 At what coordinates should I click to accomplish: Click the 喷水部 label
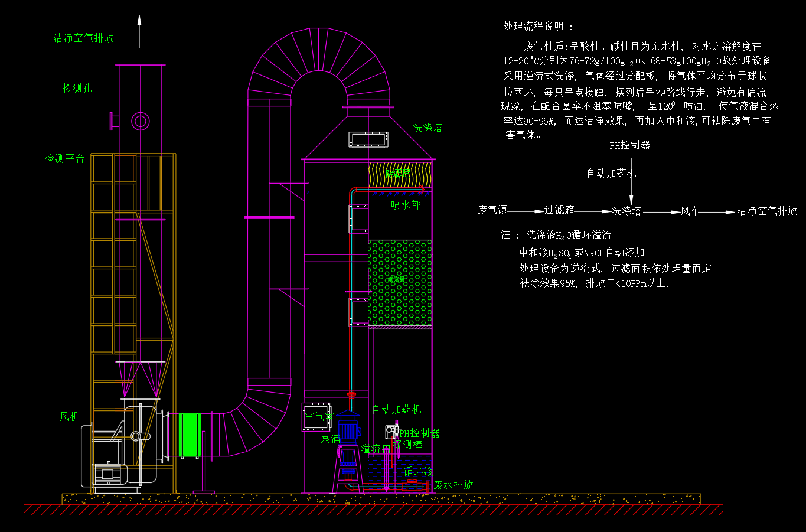(x=406, y=205)
